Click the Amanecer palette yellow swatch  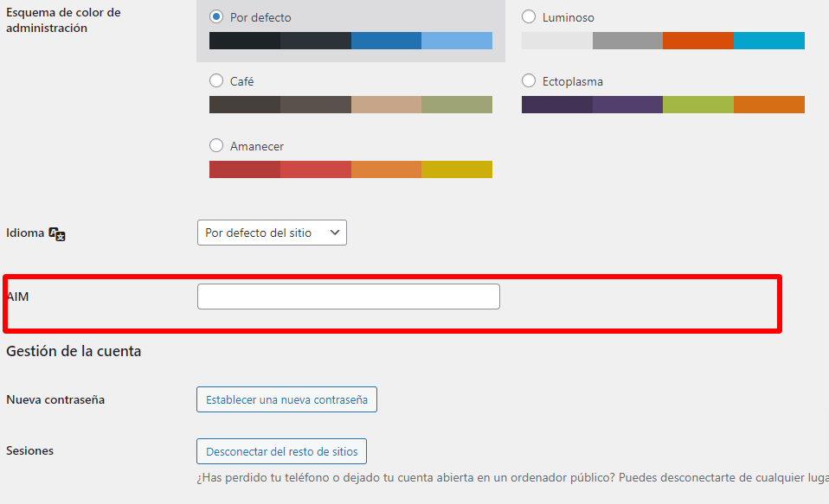click(457, 169)
